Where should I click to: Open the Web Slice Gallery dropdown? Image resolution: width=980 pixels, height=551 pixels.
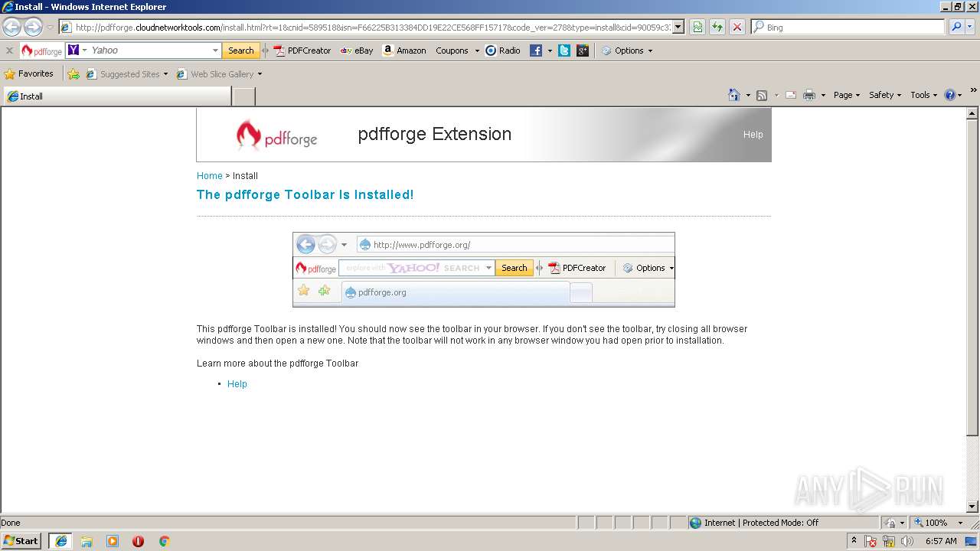(220, 74)
